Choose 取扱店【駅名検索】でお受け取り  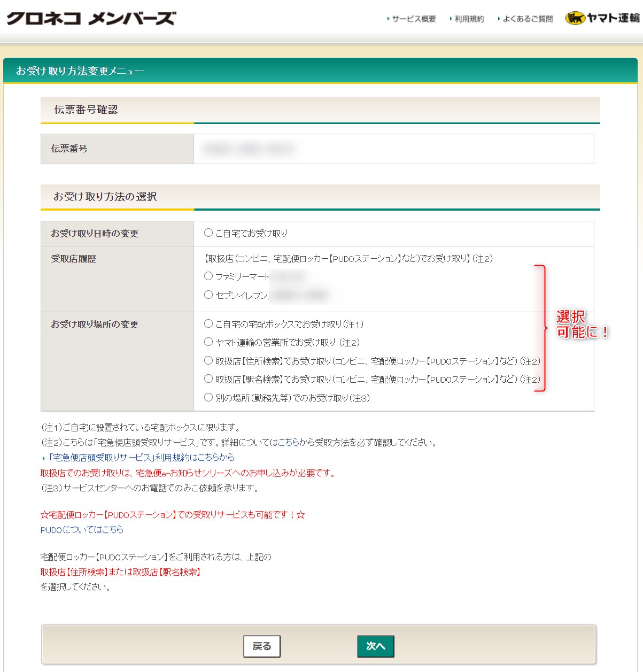pyautogui.click(x=208, y=379)
